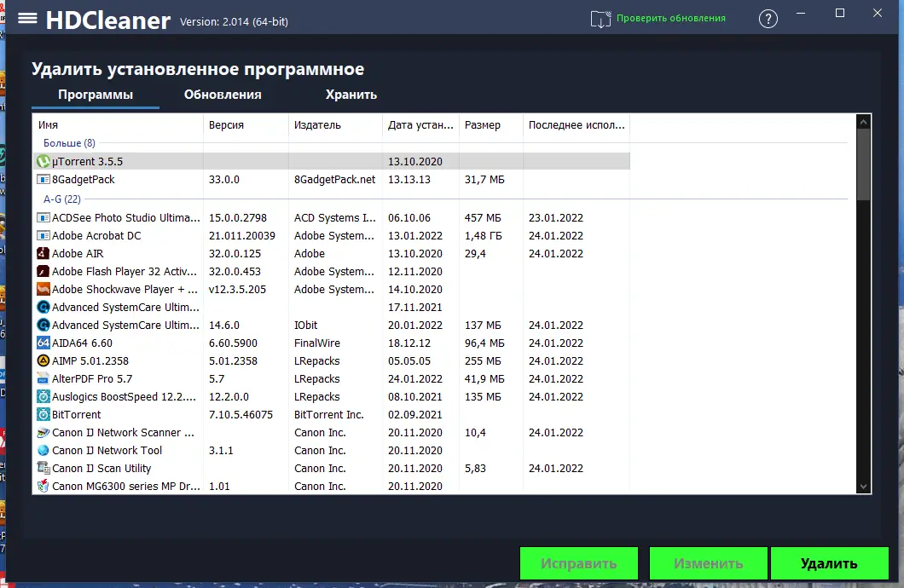904x588 pixels.
Task: Click the green Удалить button
Action: coord(829,563)
